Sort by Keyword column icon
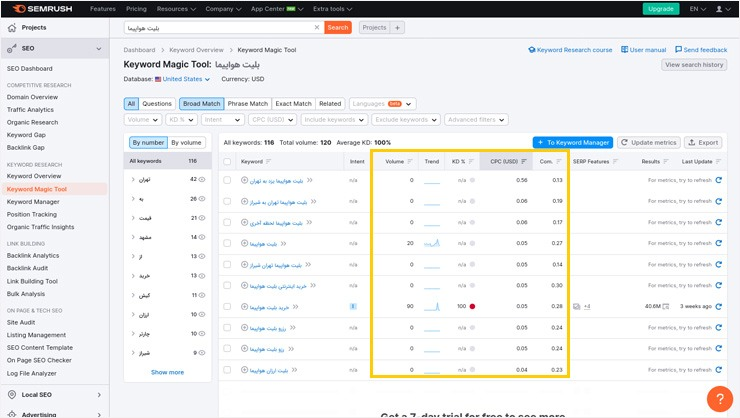 pos(268,161)
